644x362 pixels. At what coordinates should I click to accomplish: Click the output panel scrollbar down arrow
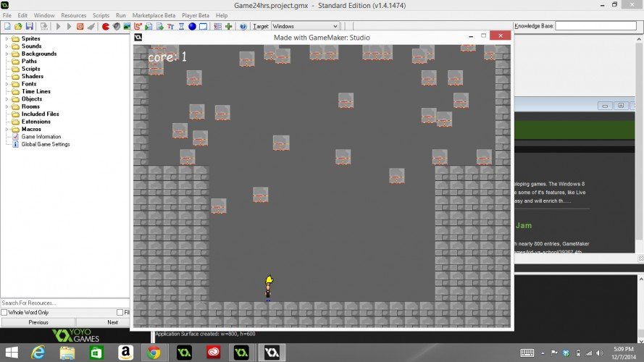pos(640,341)
